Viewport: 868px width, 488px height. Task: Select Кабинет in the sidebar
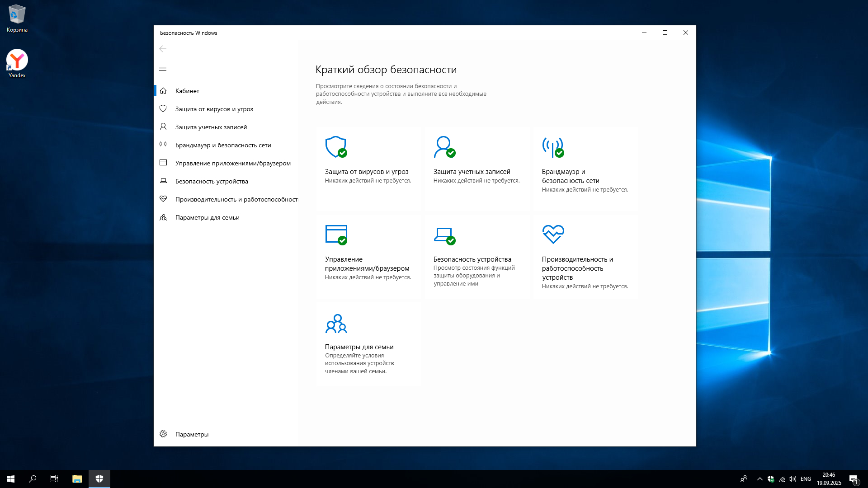pyautogui.click(x=187, y=91)
